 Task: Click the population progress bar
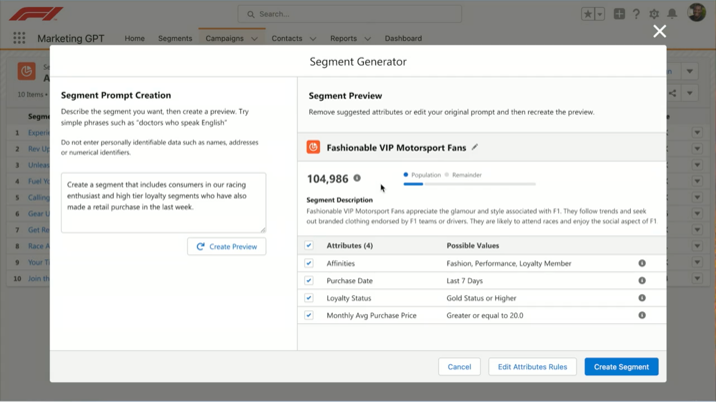point(469,184)
